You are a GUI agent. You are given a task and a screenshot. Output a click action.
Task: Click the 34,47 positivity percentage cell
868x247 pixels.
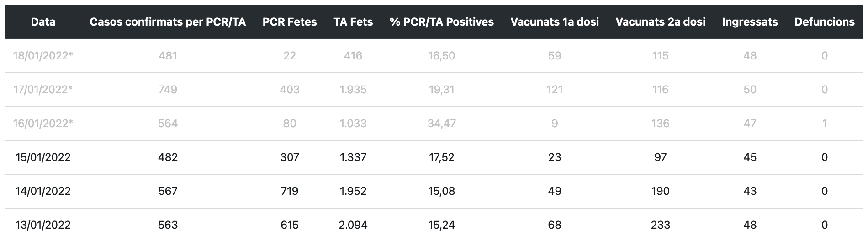[442, 123]
